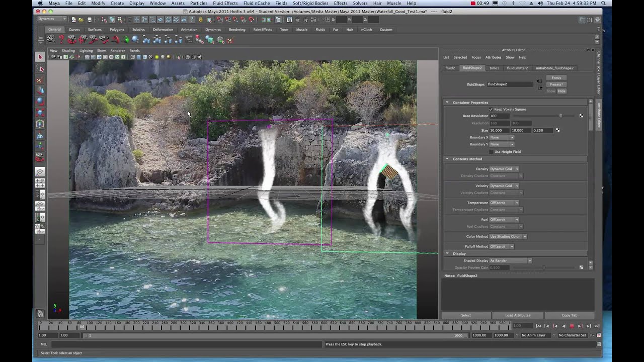Switch to fluidEmitter2 tab
This screenshot has width=644, height=362.
[x=517, y=68]
